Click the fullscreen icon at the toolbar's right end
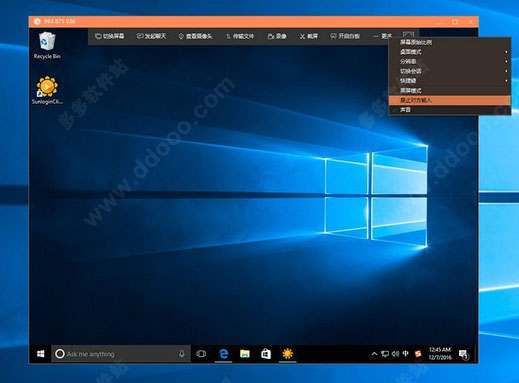This screenshot has width=519, height=383. click(x=408, y=34)
